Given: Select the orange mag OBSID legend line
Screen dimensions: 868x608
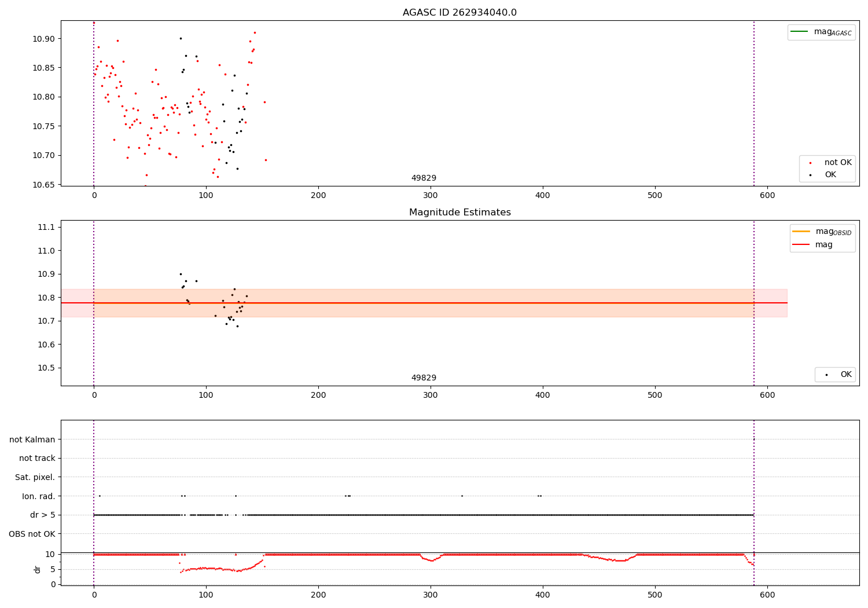Looking at the screenshot, I should coord(801,231).
